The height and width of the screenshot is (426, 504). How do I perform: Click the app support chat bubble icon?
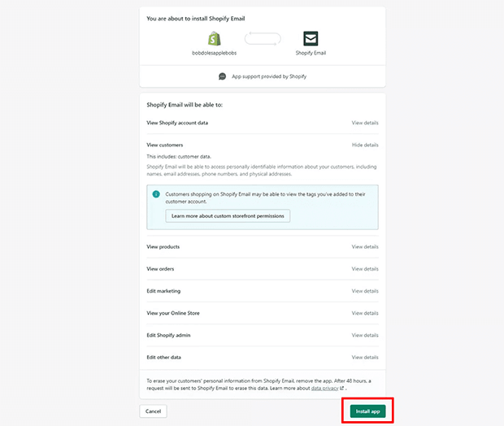222,76
